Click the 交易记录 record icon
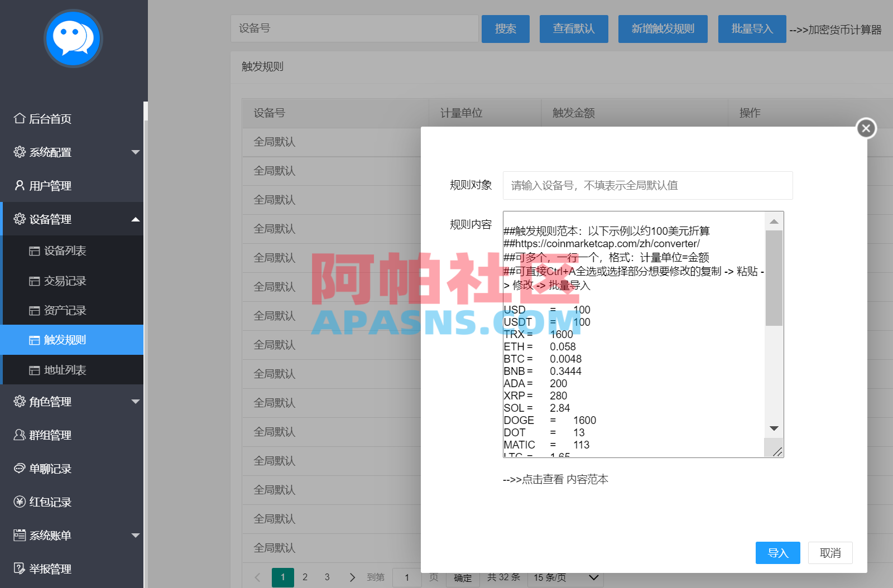 click(x=34, y=281)
